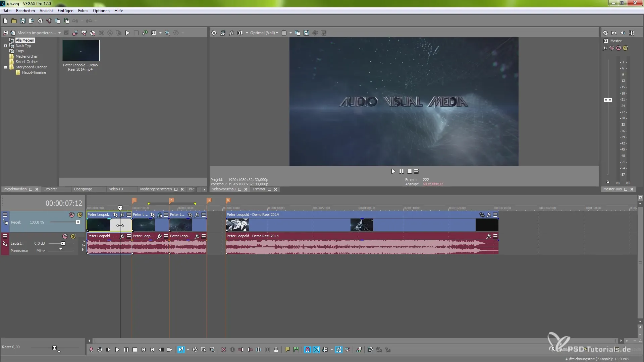Open Einfügen menu
The image size is (644, 362).
point(65,11)
